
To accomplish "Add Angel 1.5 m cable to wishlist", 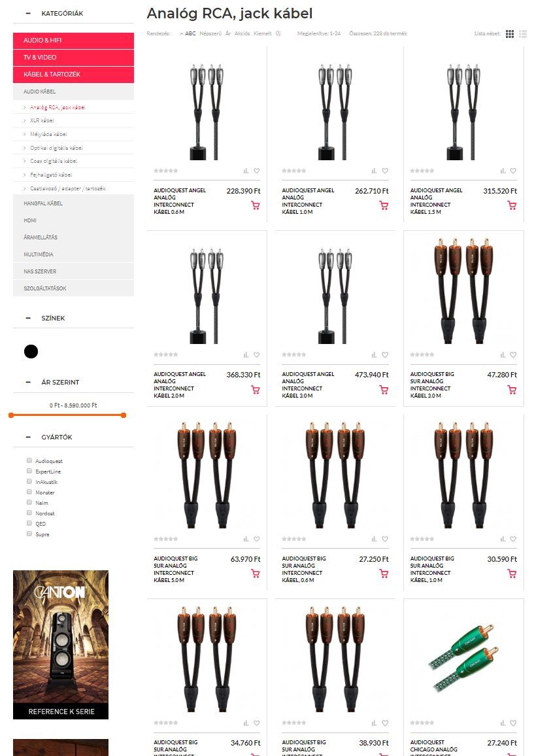I will tap(513, 171).
